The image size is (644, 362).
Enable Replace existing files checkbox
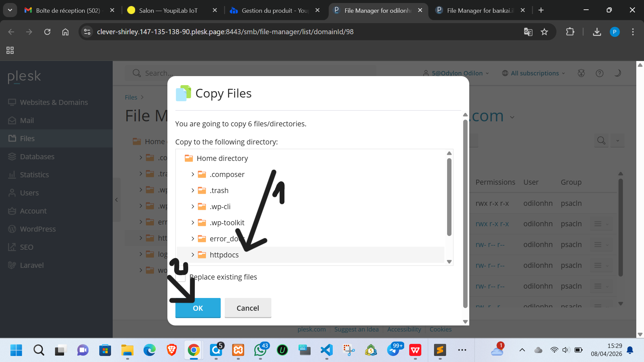(x=181, y=277)
